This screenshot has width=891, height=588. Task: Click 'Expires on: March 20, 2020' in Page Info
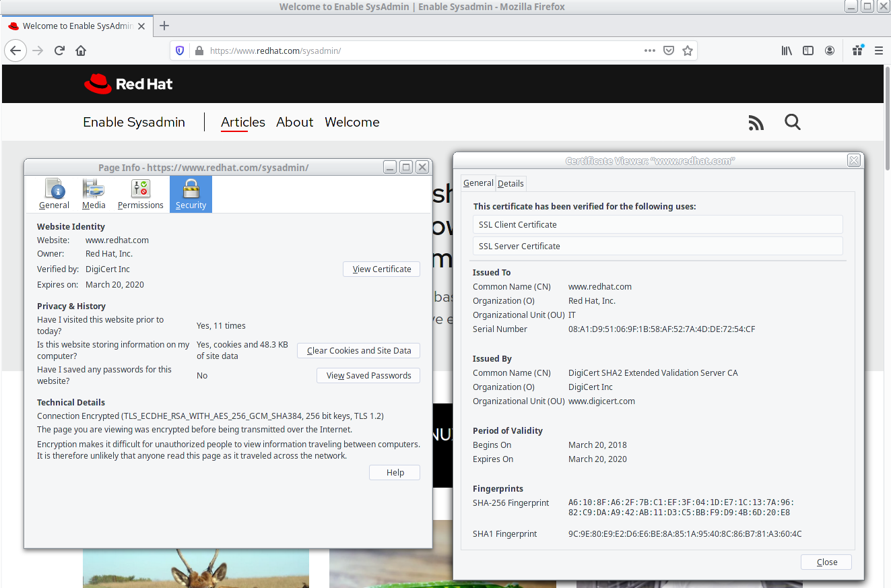90,285
